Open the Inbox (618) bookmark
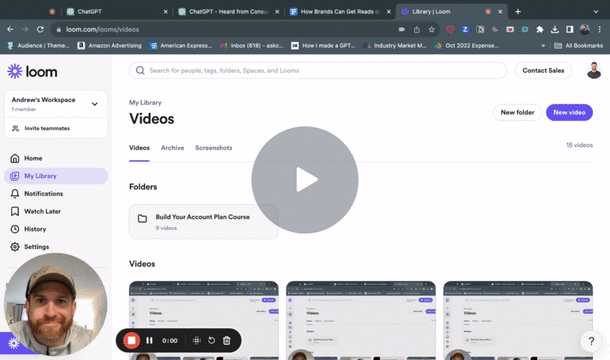 (x=252, y=46)
